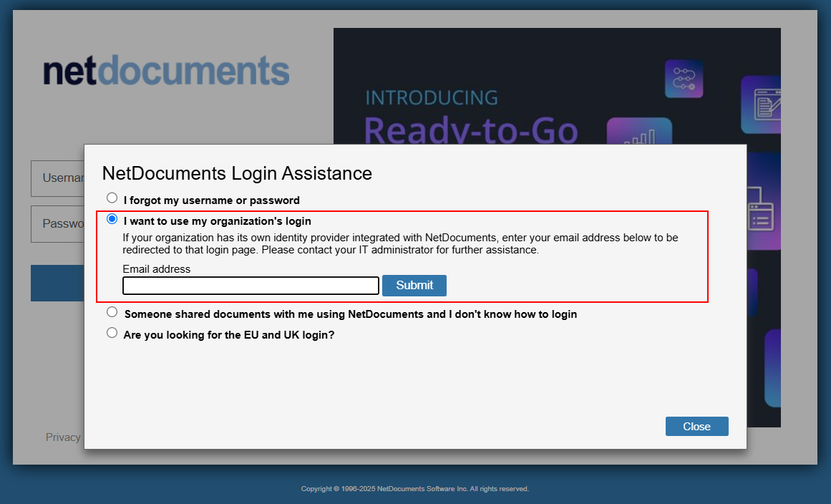This screenshot has width=831, height=504.
Task: Click the 'INTRODUCING' banner text
Action: click(x=432, y=97)
